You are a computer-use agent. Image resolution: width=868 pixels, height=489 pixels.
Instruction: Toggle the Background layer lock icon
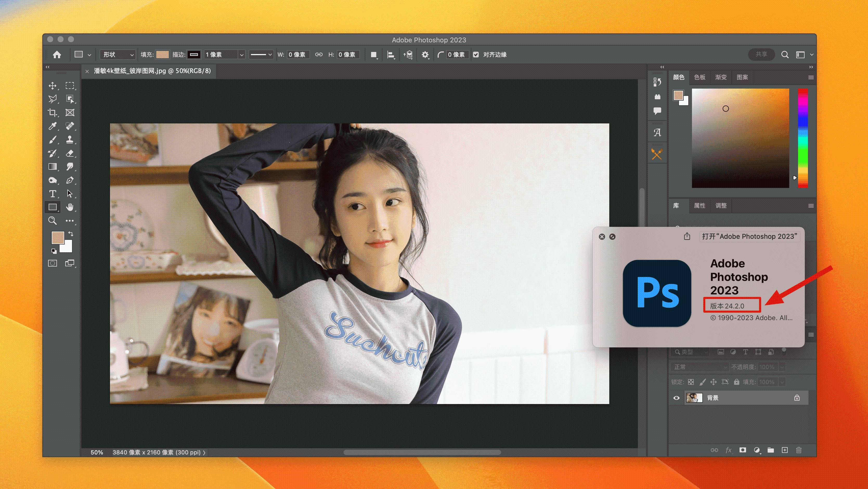click(797, 398)
